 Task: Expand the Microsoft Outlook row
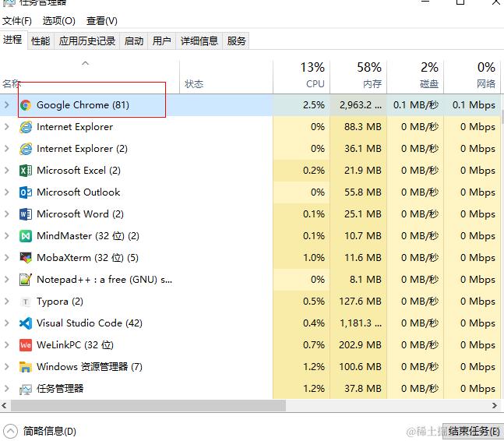7,192
